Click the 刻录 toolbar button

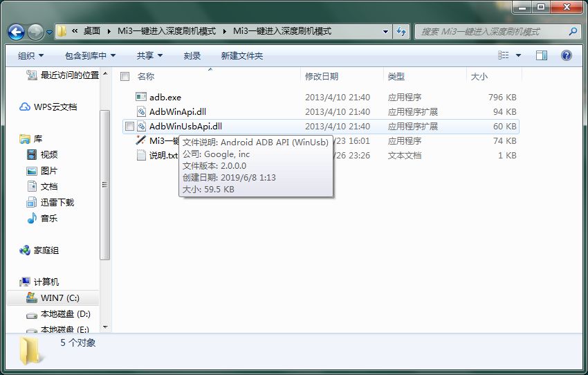click(192, 56)
